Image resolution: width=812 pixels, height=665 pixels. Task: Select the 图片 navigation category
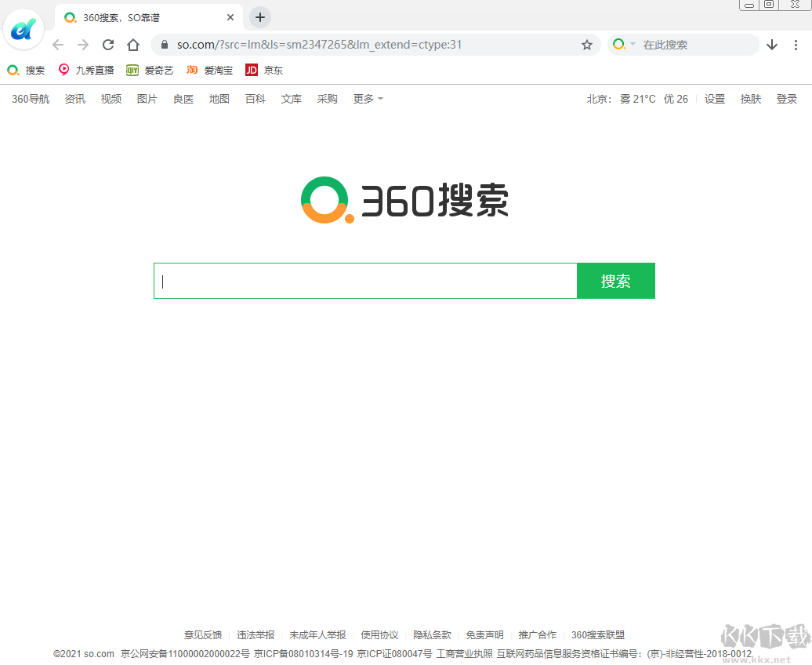(147, 98)
